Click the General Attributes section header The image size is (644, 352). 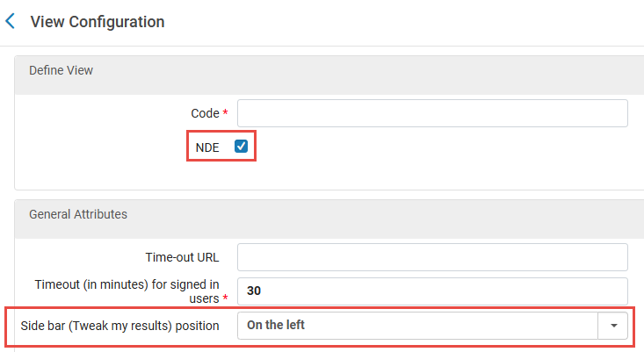coord(78,213)
